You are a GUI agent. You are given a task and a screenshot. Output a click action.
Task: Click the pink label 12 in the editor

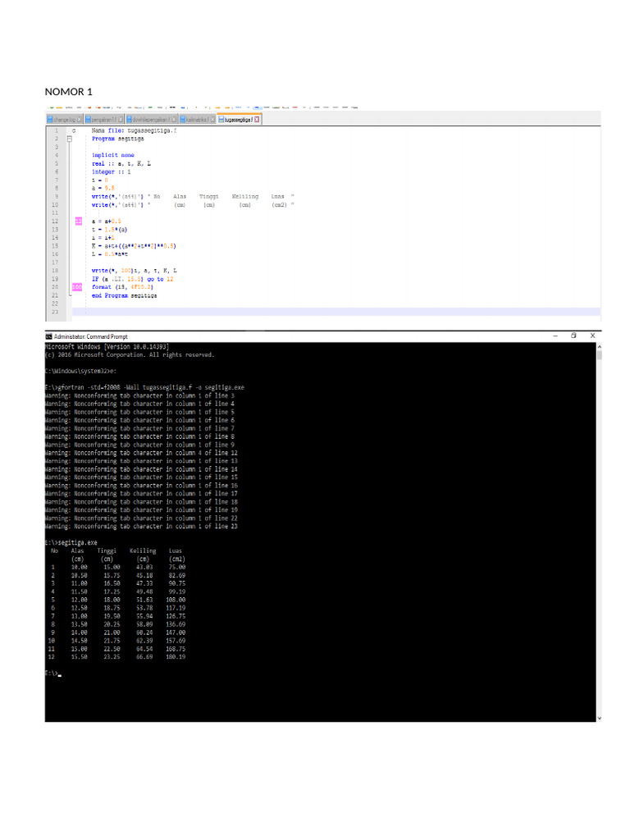pos(79,221)
